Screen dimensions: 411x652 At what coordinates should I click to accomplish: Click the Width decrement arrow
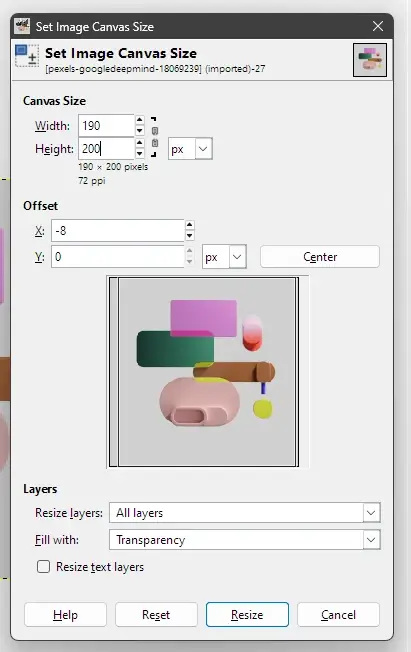[140, 131]
